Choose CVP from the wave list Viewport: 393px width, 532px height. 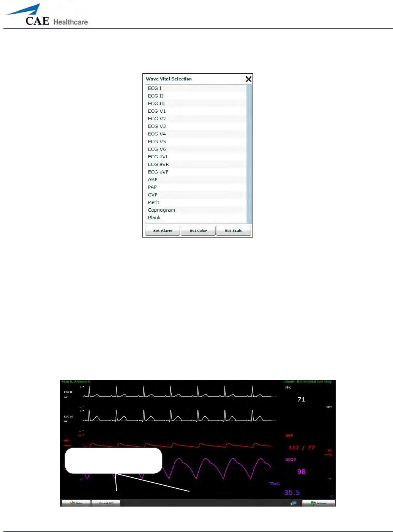pyautogui.click(x=196, y=195)
